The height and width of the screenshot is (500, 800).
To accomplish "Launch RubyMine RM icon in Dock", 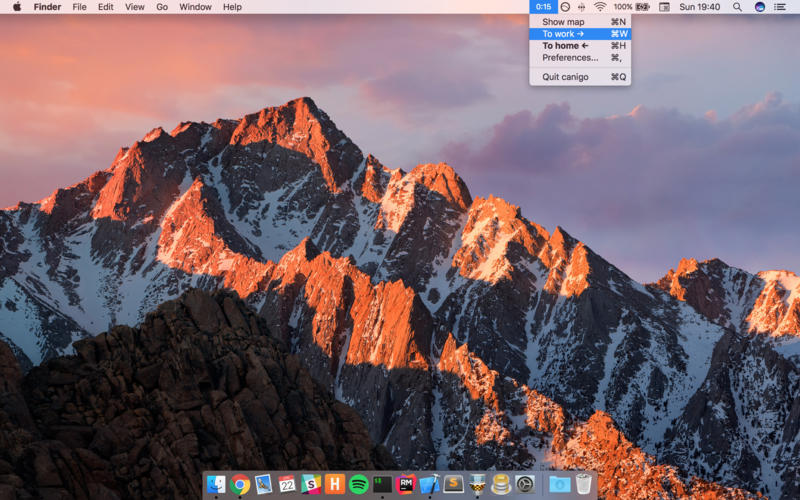I will 406,484.
